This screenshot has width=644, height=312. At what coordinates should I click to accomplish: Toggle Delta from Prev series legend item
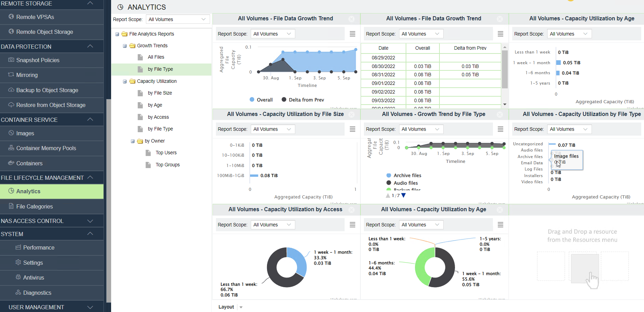[303, 100]
